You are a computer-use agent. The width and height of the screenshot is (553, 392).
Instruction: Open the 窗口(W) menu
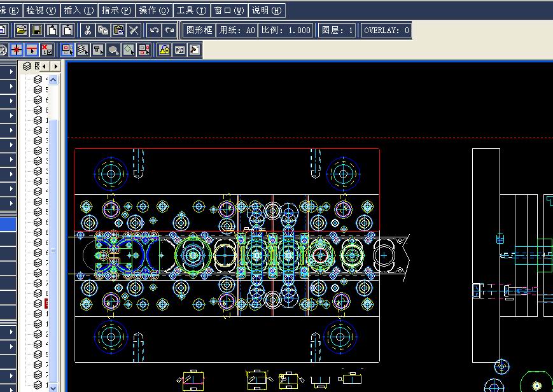coord(229,10)
